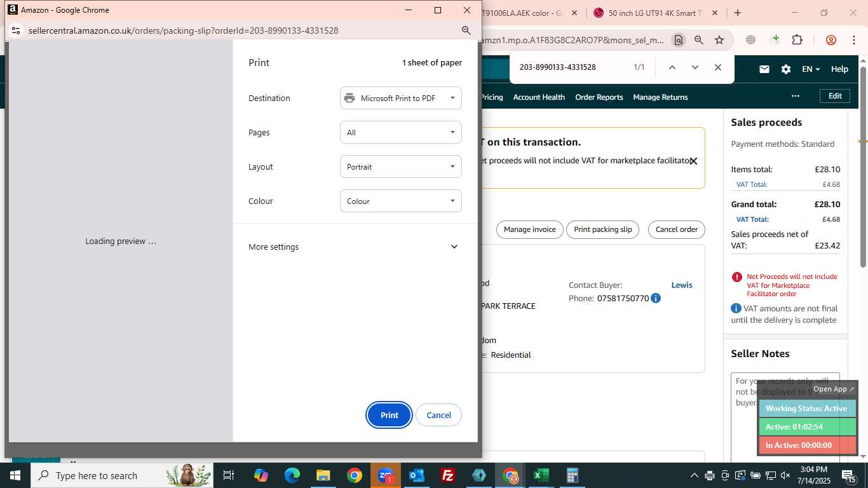This screenshot has height=488, width=868.
Task: Click the Help link
Action: [x=839, y=69]
